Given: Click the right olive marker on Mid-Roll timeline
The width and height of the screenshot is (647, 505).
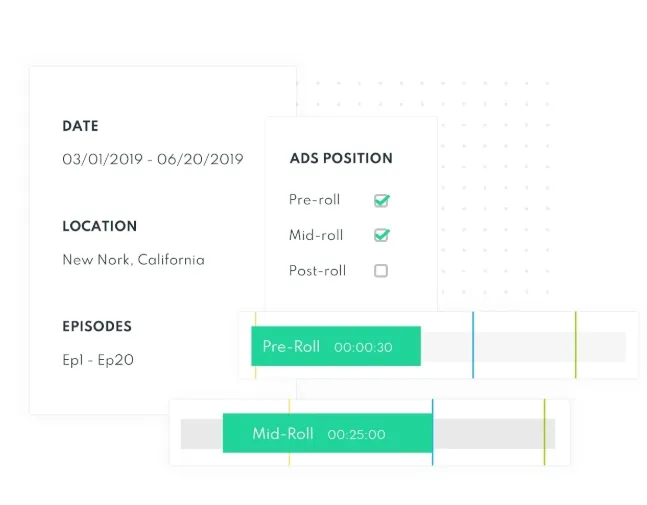Looking at the screenshot, I should (544, 432).
